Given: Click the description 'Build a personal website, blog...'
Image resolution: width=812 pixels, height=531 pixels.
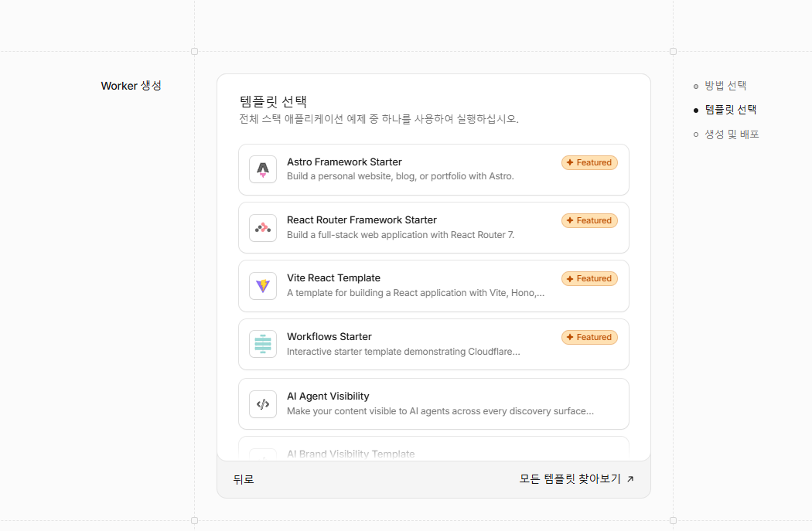Looking at the screenshot, I should [x=401, y=176].
